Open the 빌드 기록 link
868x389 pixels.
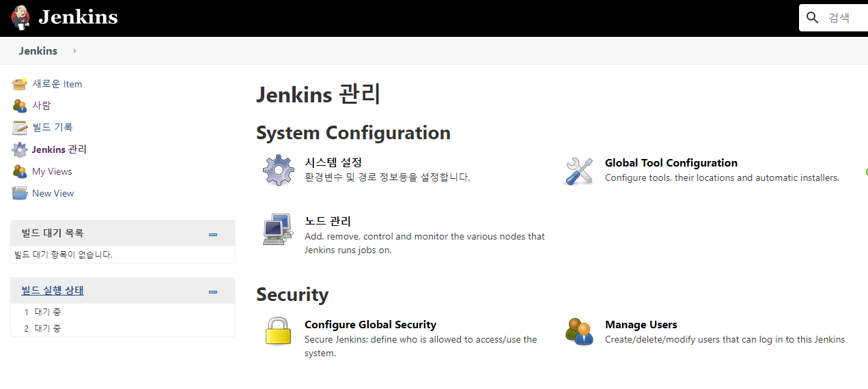(53, 128)
